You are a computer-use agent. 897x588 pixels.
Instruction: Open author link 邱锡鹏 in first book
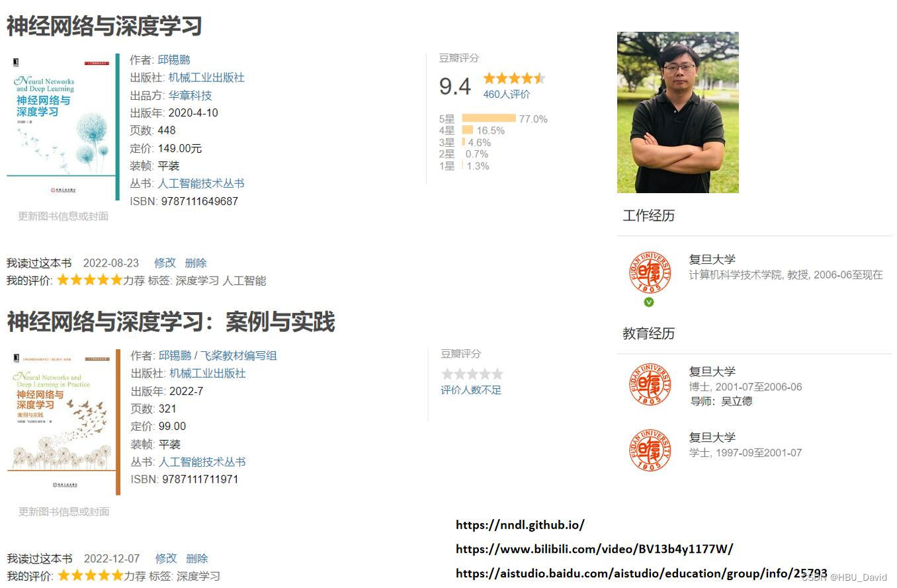click(x=174, y=60)
